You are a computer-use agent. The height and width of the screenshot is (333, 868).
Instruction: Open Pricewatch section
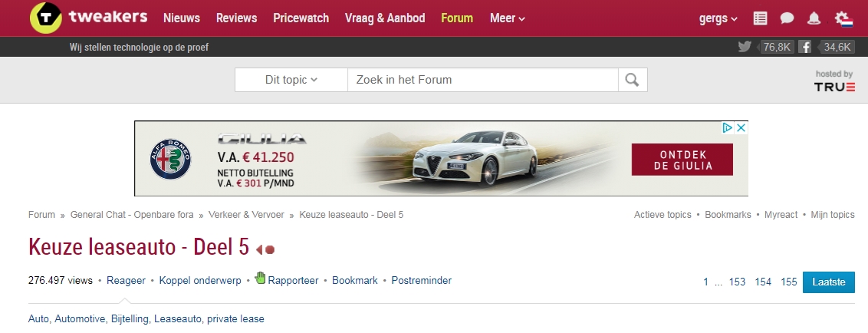pyautogui.click(x=301, y=18)
